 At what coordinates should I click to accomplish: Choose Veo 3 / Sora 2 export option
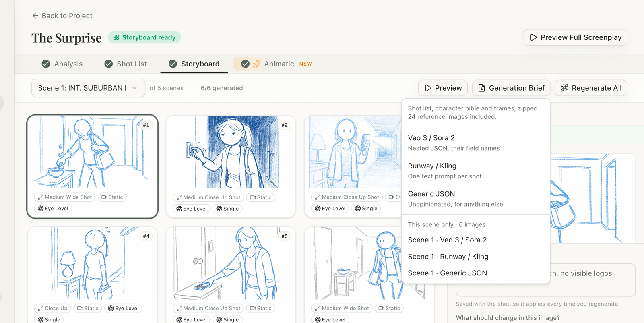(476, 143)
